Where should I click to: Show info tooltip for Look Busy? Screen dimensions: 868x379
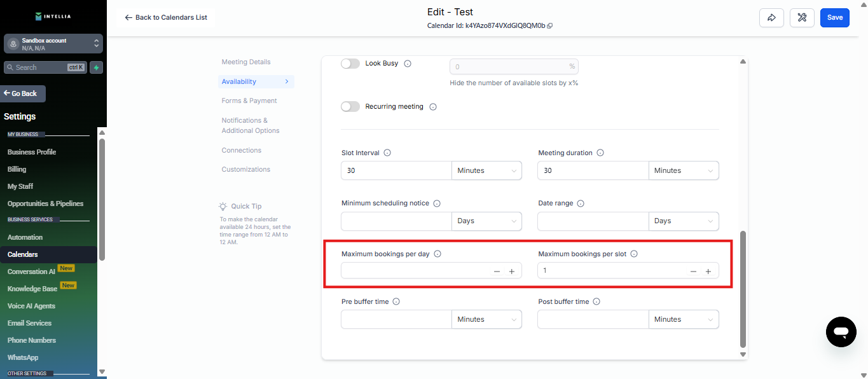[x=408, y=64]
